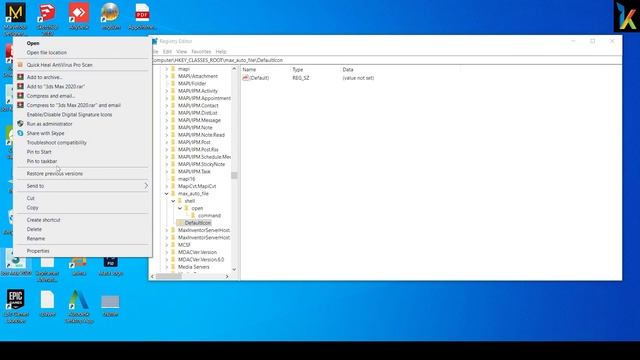
Task: Click tree scrollbar down arrow
Action: pyautogui.click(x=234, y=269)
